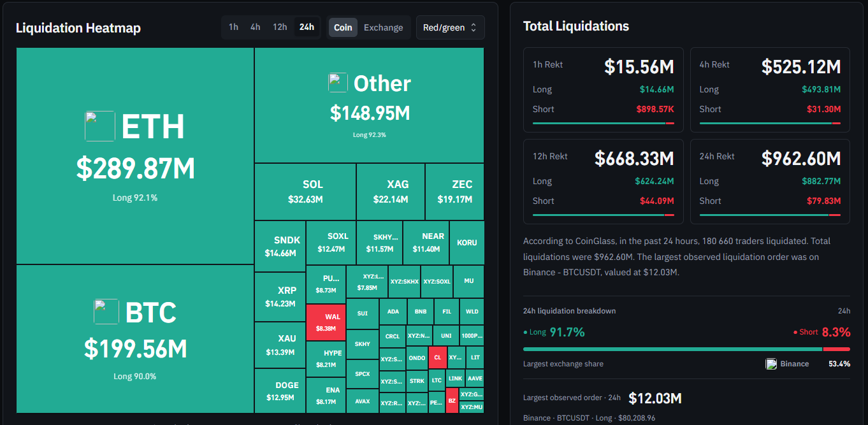The image size is (868, 425).
Task: Select the DOGE heatmap tile
Action: 280,391
